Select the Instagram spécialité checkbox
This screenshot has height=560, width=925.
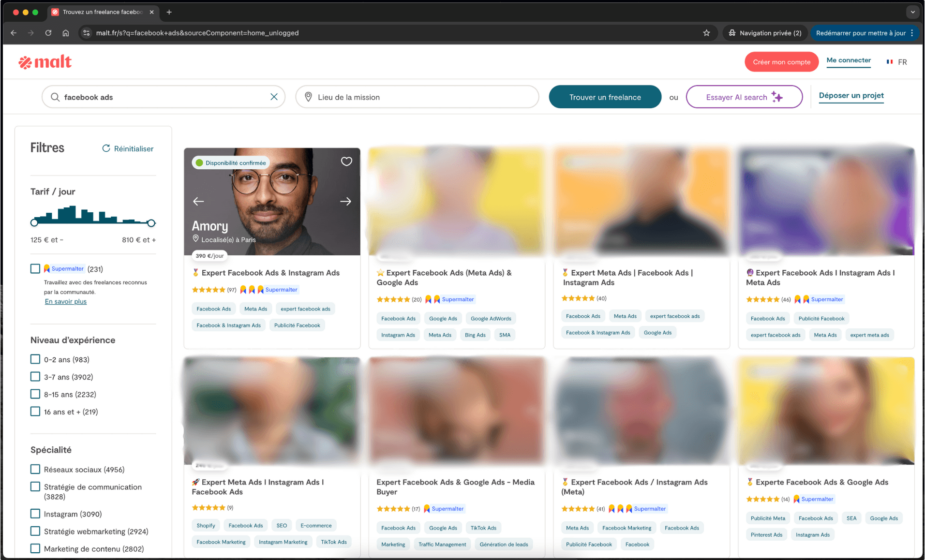click(35, 514)
